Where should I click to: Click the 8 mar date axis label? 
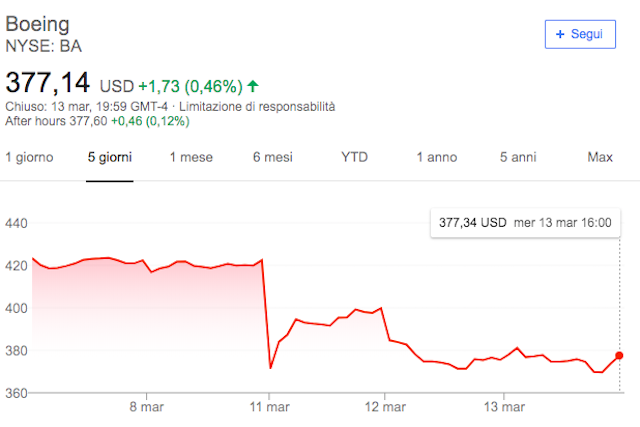pos(146,407)
